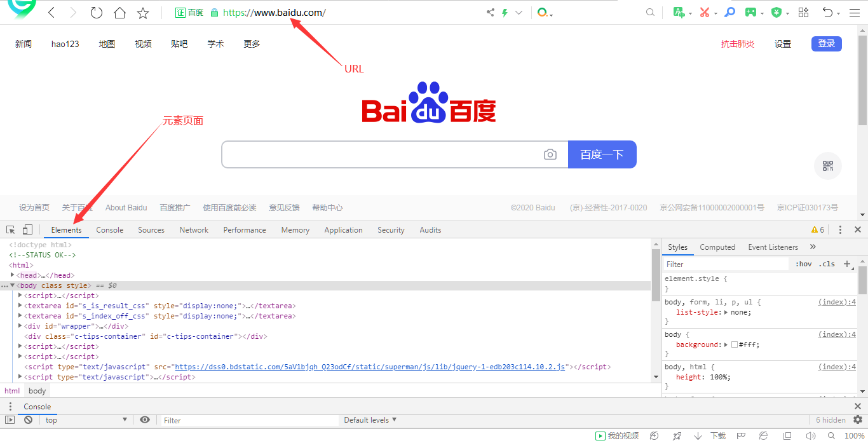The image size is (868, 443).
Task: Click inside the Styles filter input field
Action: coord(724,263)
